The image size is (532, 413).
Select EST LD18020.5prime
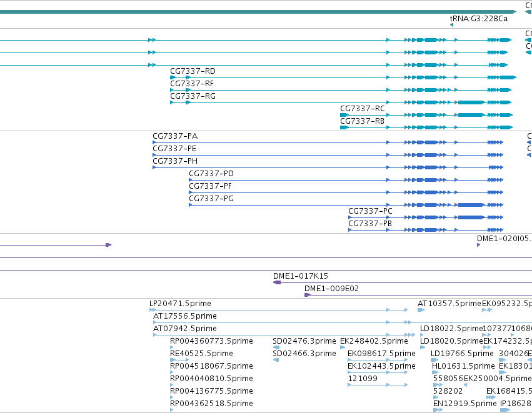click(451, 341)
